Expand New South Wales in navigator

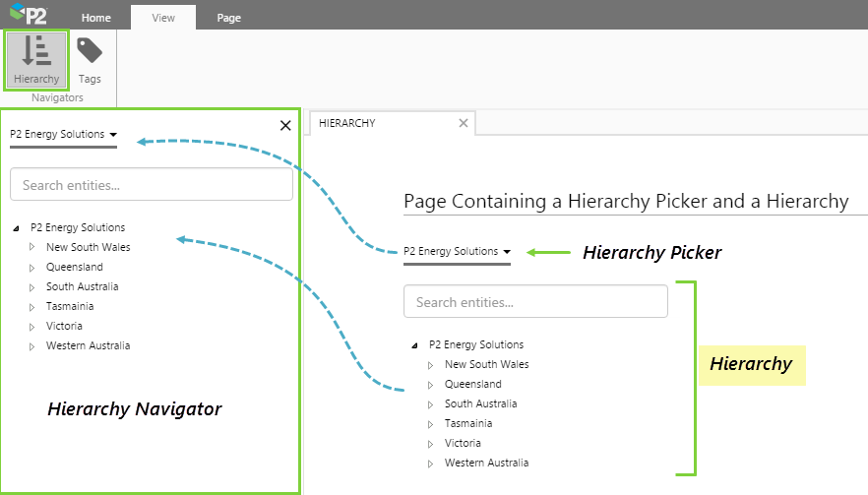tap(32, 248)
